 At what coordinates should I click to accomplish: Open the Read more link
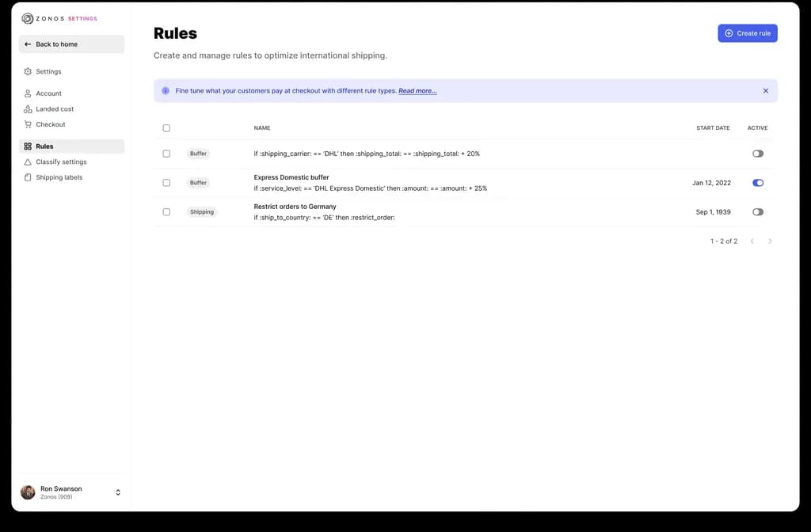pyautogui.click(x=417, y=91)
